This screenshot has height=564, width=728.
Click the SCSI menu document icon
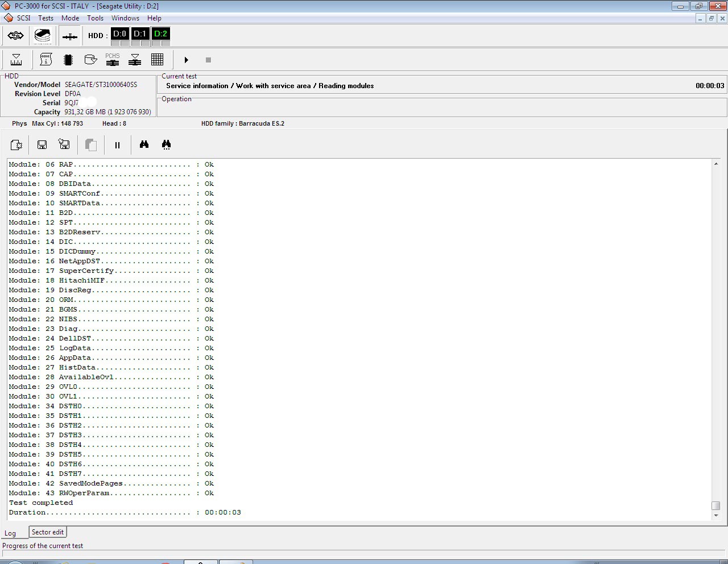(9, 18)
